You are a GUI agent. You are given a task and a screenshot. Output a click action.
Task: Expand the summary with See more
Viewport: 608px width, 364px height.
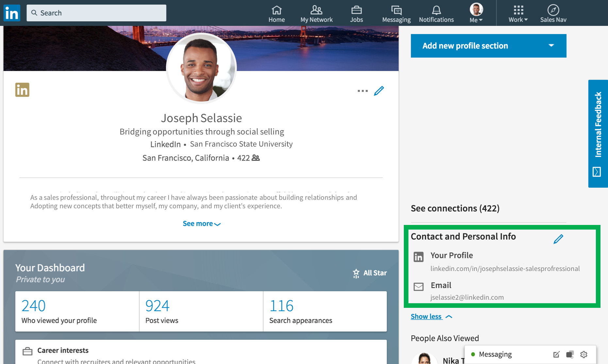click(202, 224)
